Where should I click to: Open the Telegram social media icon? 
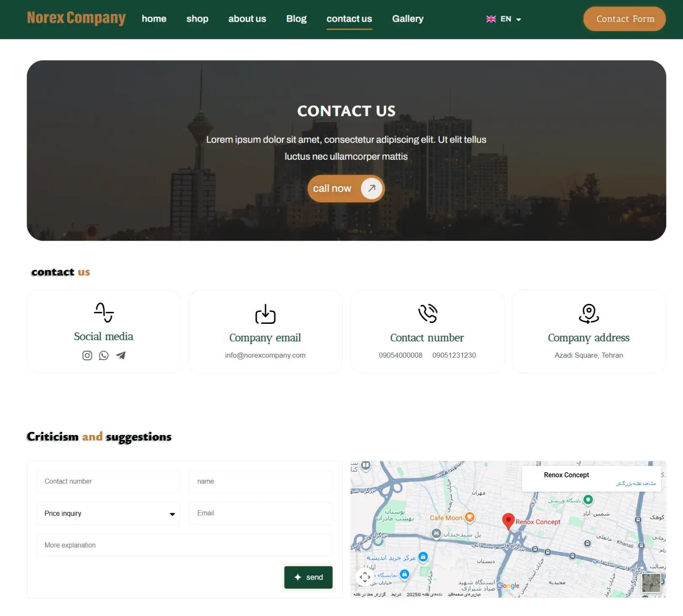point(121,356)
